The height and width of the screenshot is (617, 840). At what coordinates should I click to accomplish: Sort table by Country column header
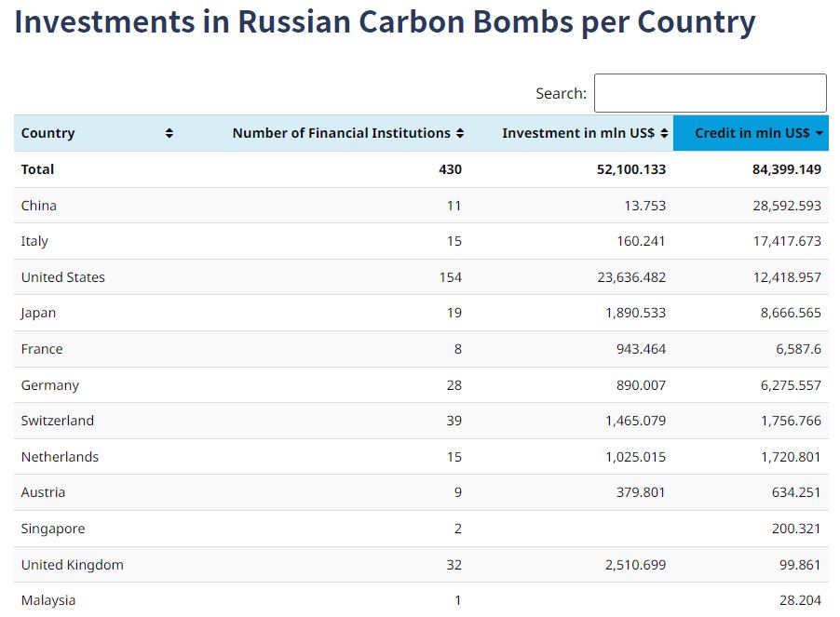click(97, 133)
